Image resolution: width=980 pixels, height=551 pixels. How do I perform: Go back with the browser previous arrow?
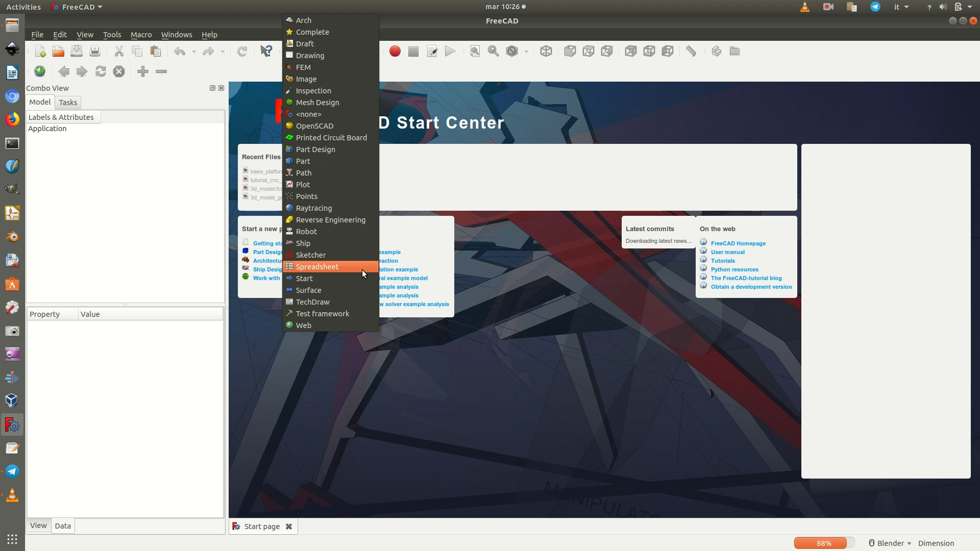click(64, 71)
